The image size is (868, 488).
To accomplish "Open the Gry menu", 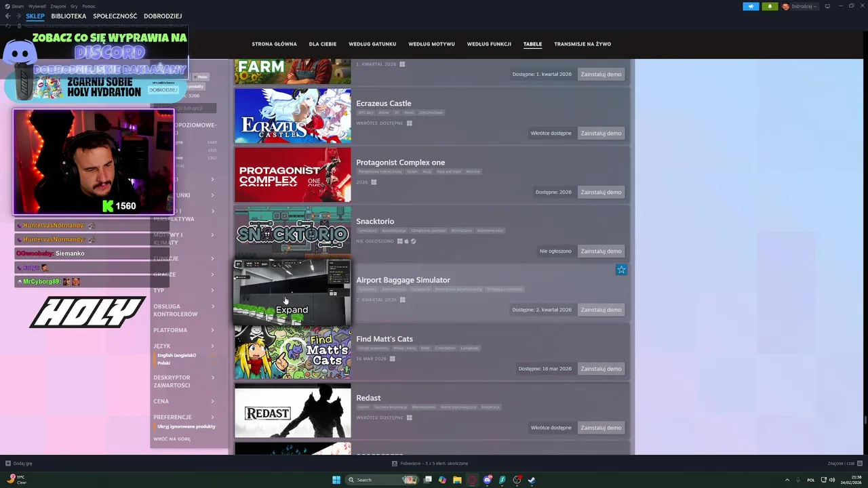I will coord(74,6).
